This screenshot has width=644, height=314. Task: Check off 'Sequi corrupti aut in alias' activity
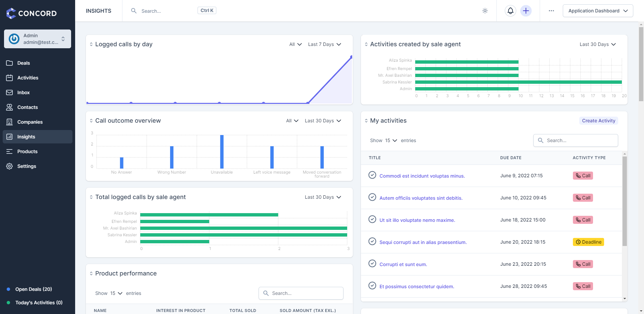[372, 242]
